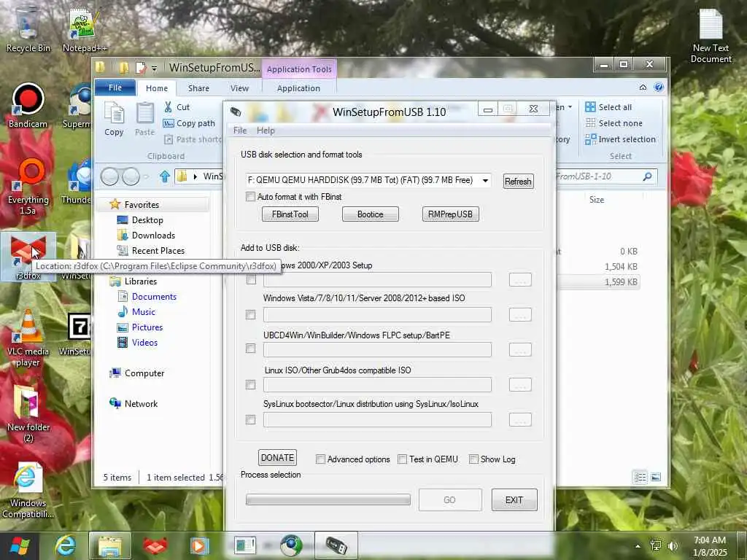Check UBCD4Win/WinBuilder/BartPE checkbox

pos(251,349)
